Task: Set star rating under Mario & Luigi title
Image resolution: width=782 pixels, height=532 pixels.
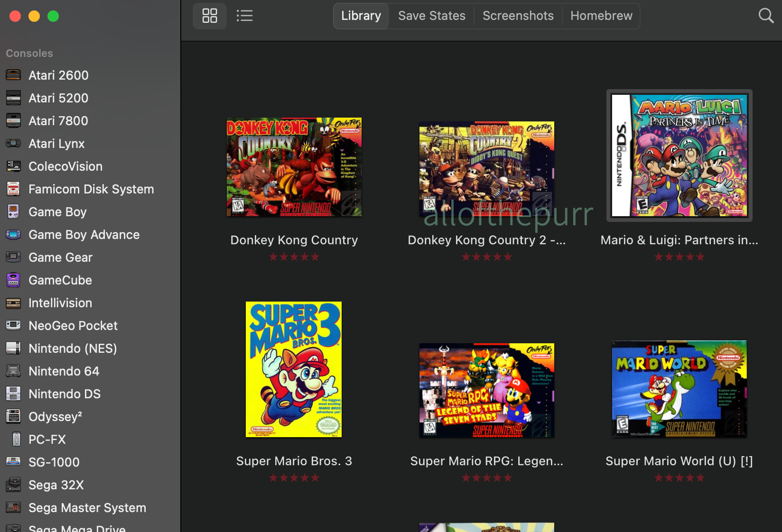Action: pyautogui.click(x=680, y=257)
